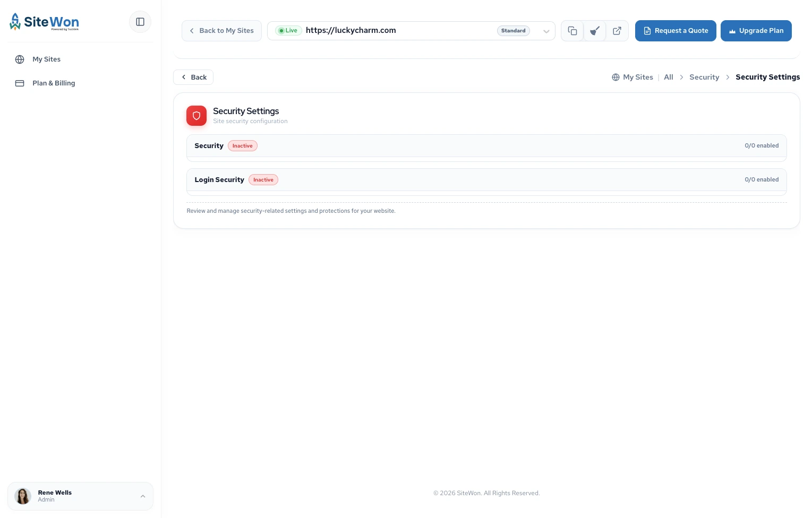
Task: Click My Sites breadcrumb link
Action: point(638,77)
